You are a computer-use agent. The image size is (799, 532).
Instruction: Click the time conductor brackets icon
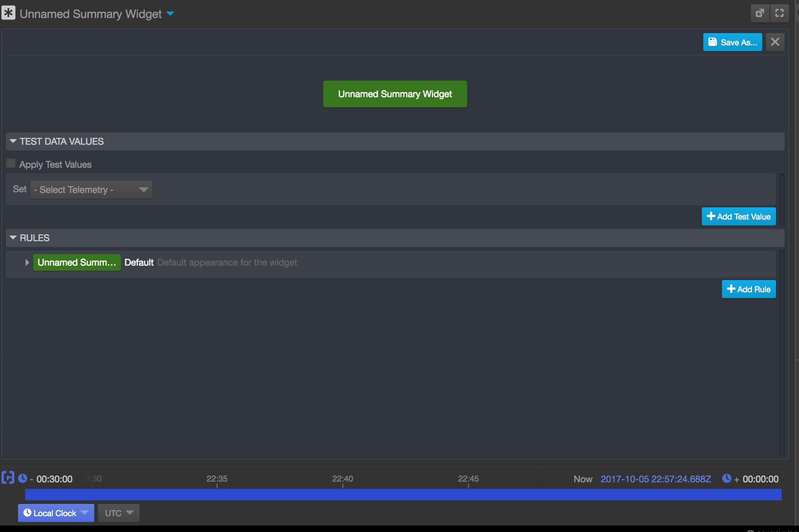(x=8, y=477)
